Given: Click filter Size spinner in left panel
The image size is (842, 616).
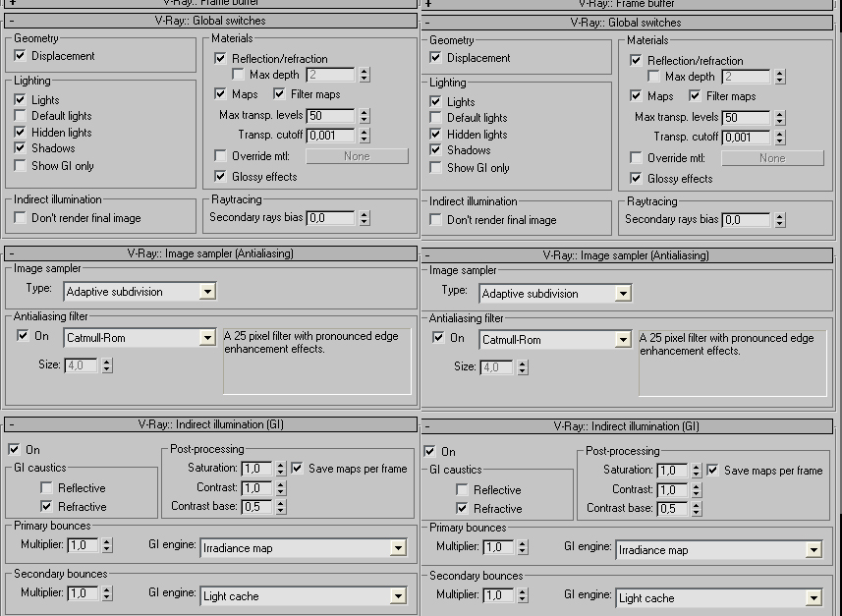Looking at the screenshot, I should 107,365.
